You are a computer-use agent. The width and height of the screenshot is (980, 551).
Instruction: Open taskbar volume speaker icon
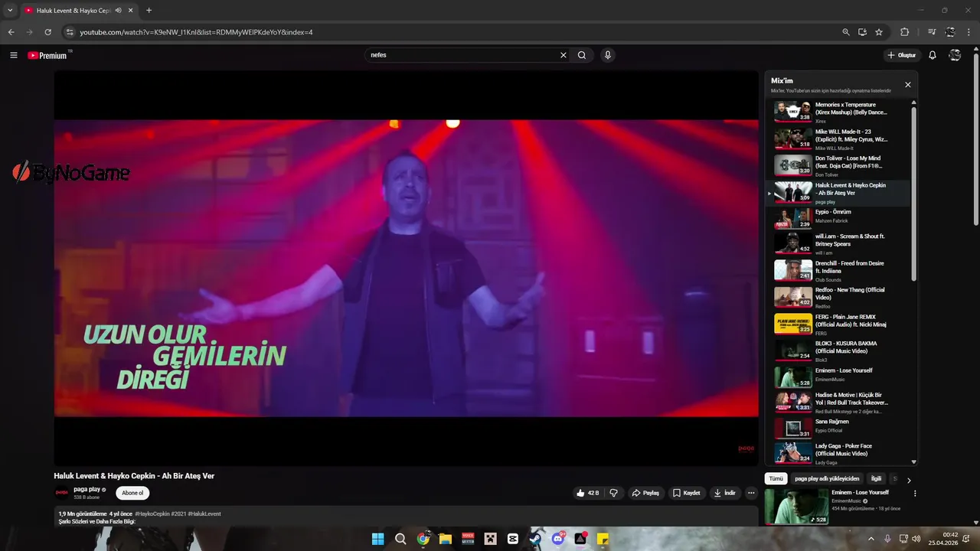tap(916, 539)
